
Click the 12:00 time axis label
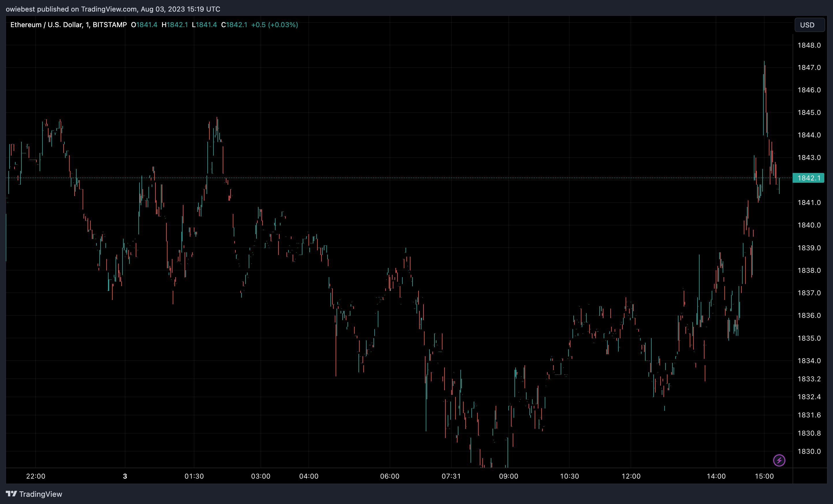tap(631, 476)
